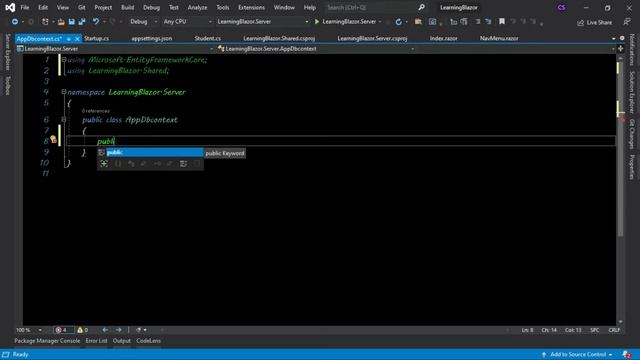Click the Hot Reload refresh icon
Image resolution: width=640 pixels, height=360 pixels.
398,22
